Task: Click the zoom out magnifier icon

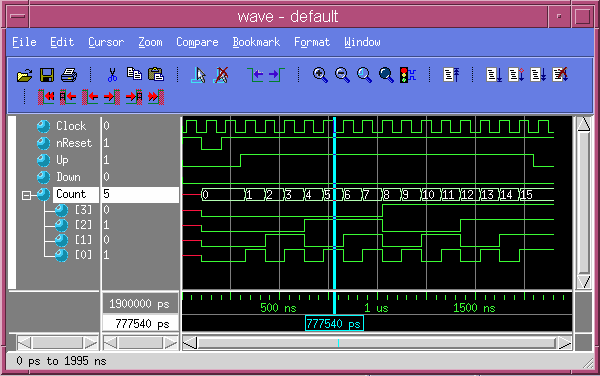Action: coord(342,75)
